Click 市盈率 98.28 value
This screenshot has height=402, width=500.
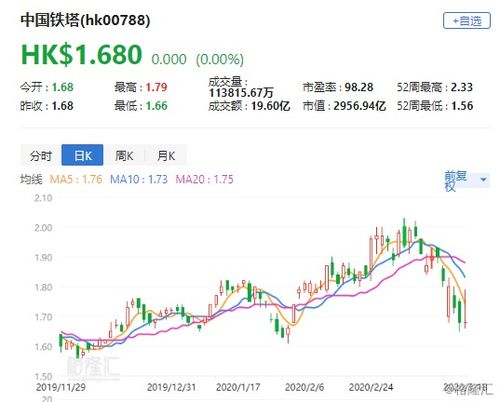pyautogui.click(x=359, y=87)
